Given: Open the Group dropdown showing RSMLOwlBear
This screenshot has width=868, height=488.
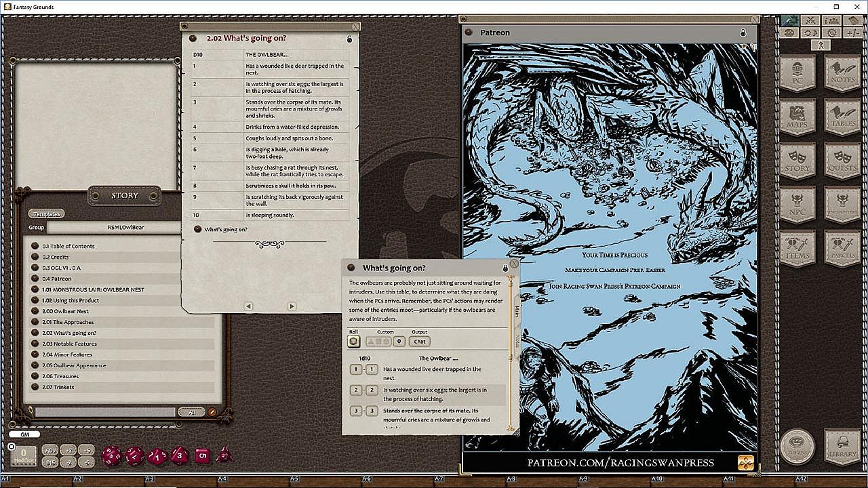Looking at the screenshot, I should [126, 228].
